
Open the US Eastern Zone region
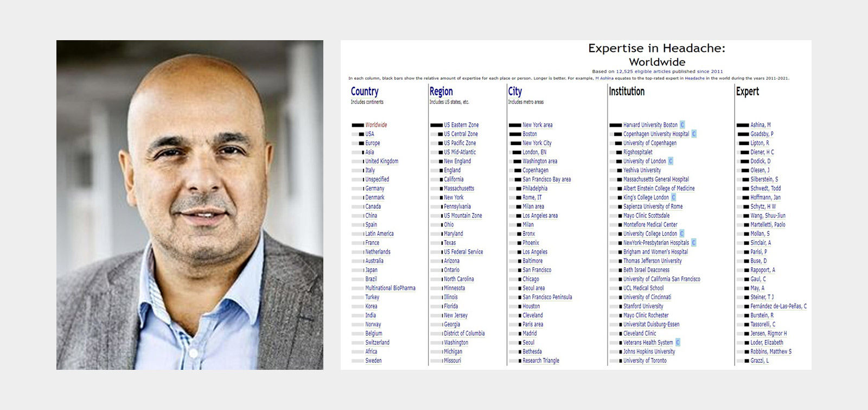[x=461, y=125]
